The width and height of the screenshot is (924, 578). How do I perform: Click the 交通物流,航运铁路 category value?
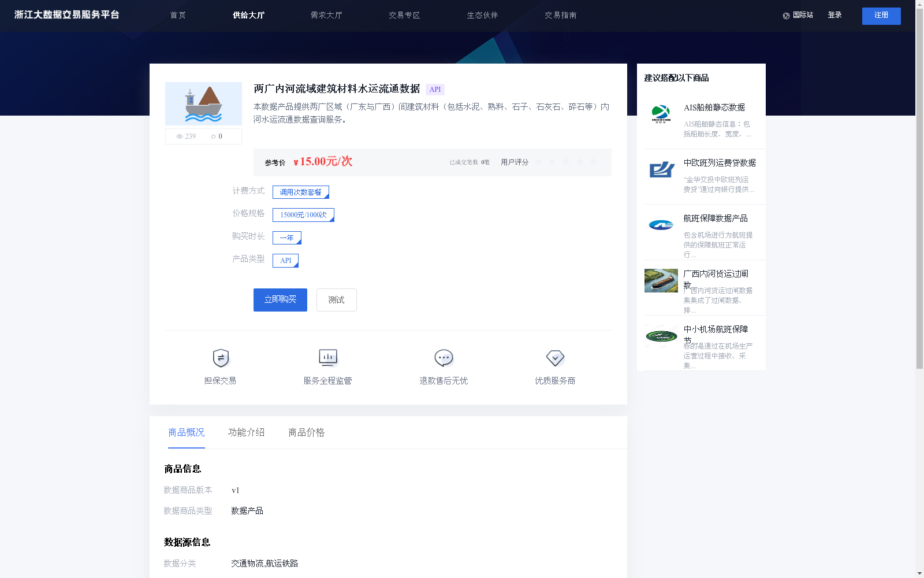click(x=264, y=564)
